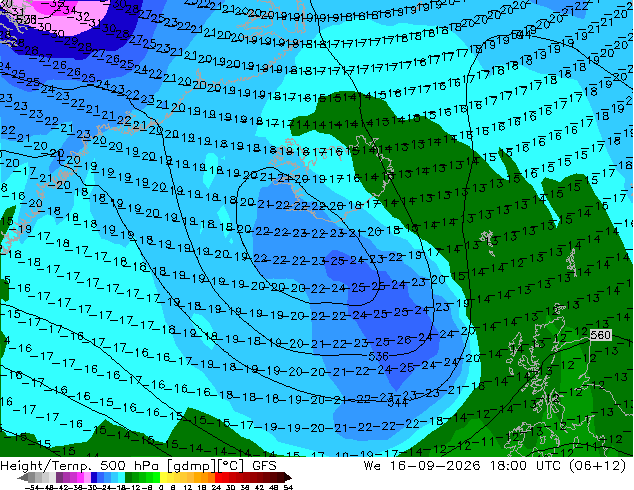This screenshot has width=634, height=490.
Task: Click the 16-09-2026 date text
Action: [435, 466]
